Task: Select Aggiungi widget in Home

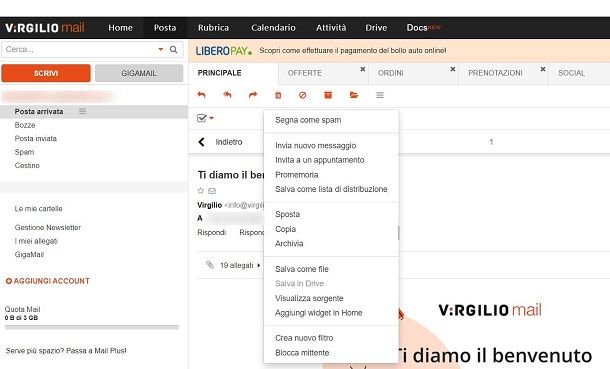Action: pyautogui.click(x=319, y=313)
